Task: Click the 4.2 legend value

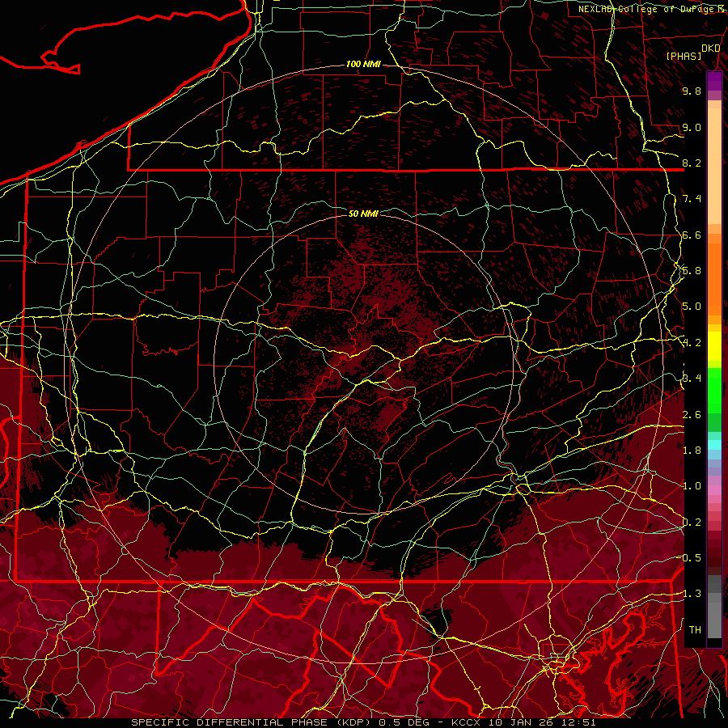Action: [x=692, y=343]
